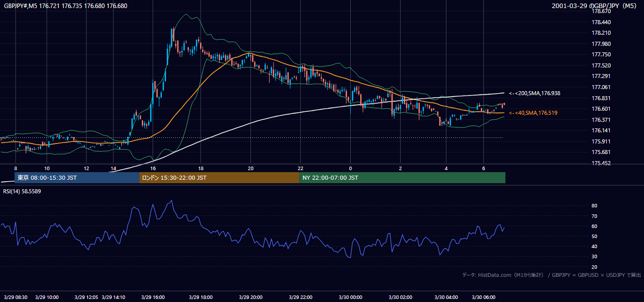The image size is (644, 302).
Task: Click the price axis value 175.452
Action: (x=601, y=164)
